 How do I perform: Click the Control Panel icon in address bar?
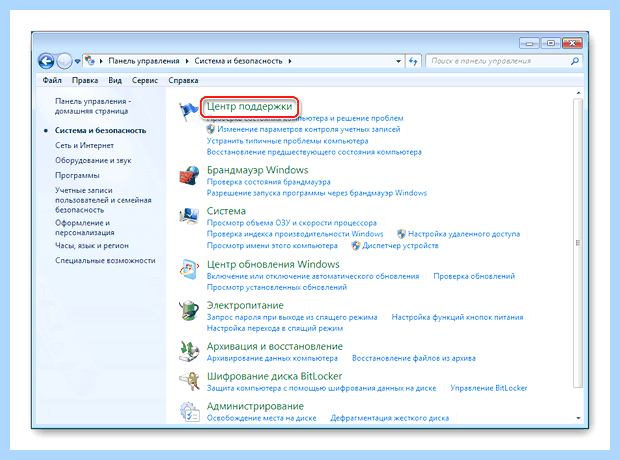90,61
